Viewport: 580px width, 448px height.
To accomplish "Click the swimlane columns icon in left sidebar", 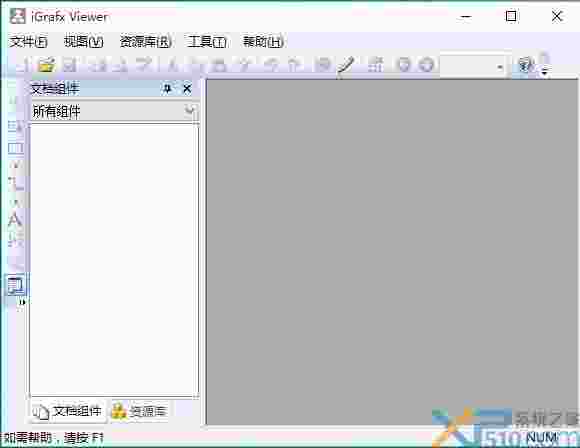I will coord(16,148).
